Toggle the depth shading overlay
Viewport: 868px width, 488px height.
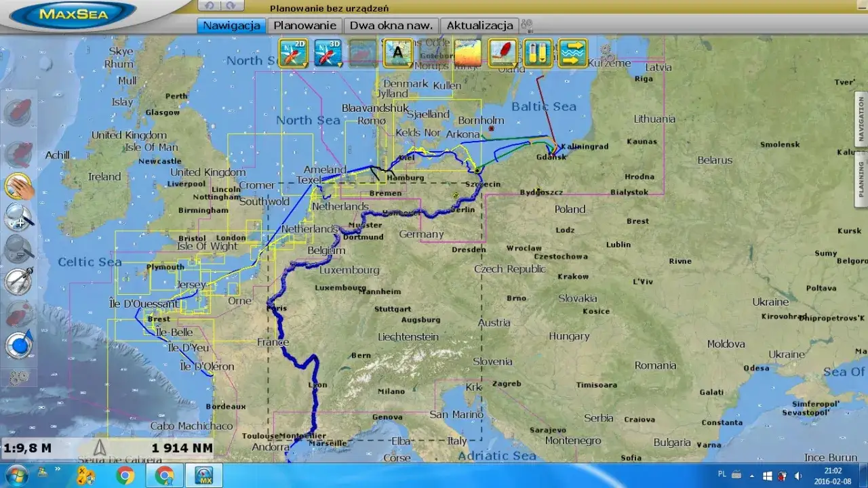click(x=468, y=53)
